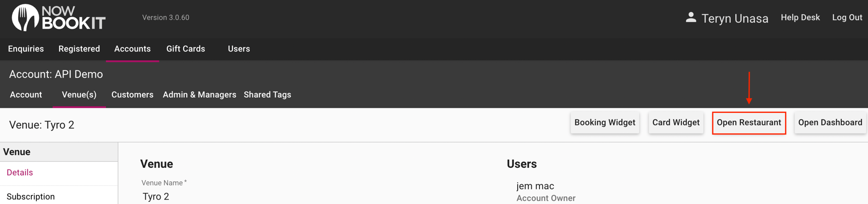Open the Help Desk link

(x=800, y=18)
